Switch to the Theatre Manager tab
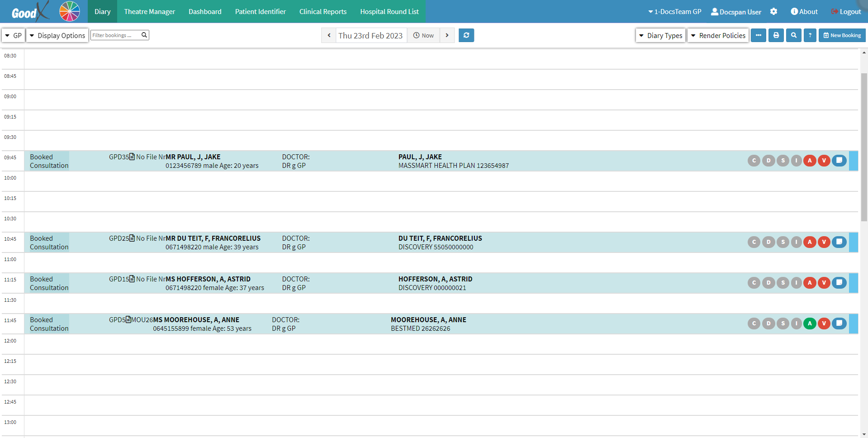 pyautogui.click(x=149, y=12)
